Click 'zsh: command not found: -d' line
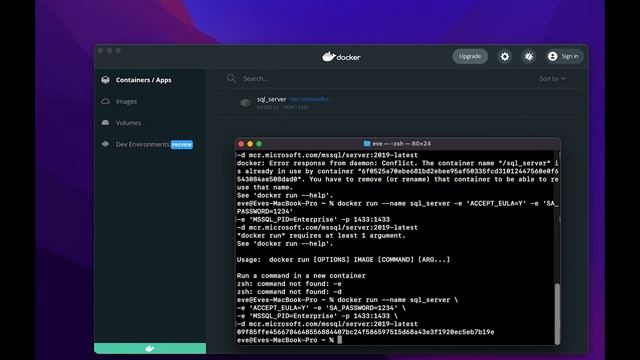Image resolution: width=640 pixels, height=360 pixels. 289,292
